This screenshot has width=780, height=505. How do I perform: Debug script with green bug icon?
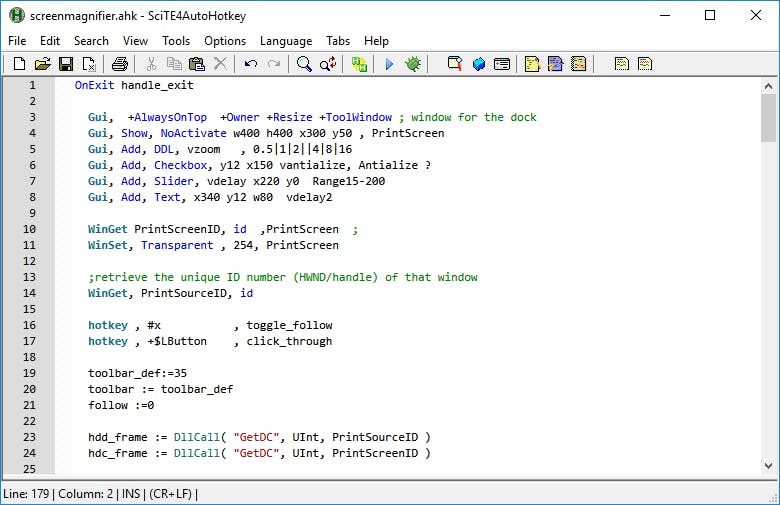coord(413,64)
